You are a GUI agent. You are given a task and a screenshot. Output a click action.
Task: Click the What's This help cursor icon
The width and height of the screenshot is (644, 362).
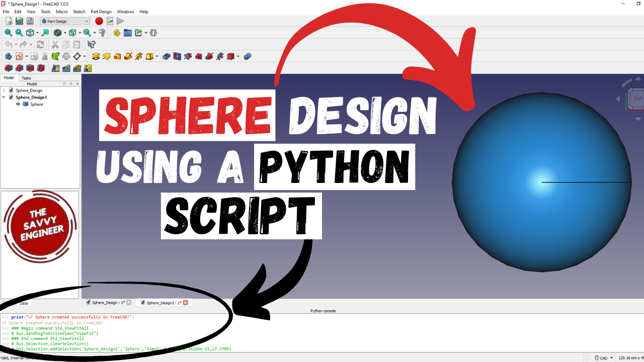coord(91,45)
